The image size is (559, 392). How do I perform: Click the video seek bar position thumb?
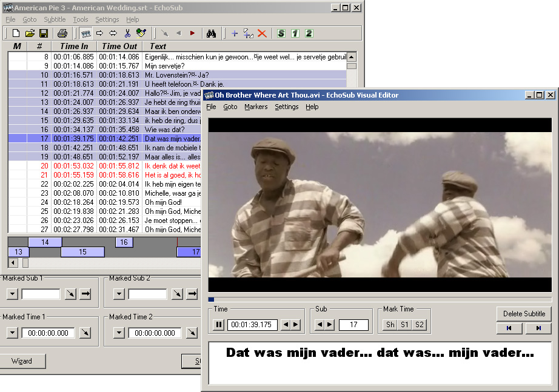pos(211,299)
